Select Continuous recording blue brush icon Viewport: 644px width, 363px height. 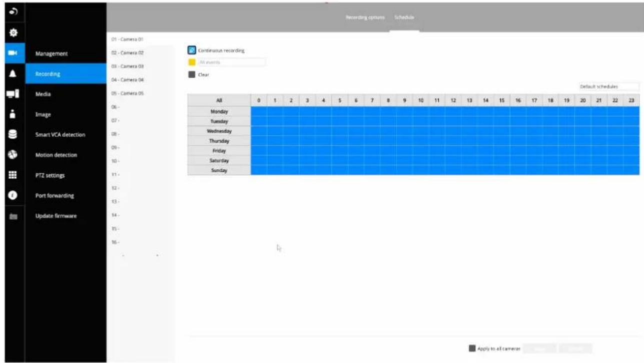192,50
